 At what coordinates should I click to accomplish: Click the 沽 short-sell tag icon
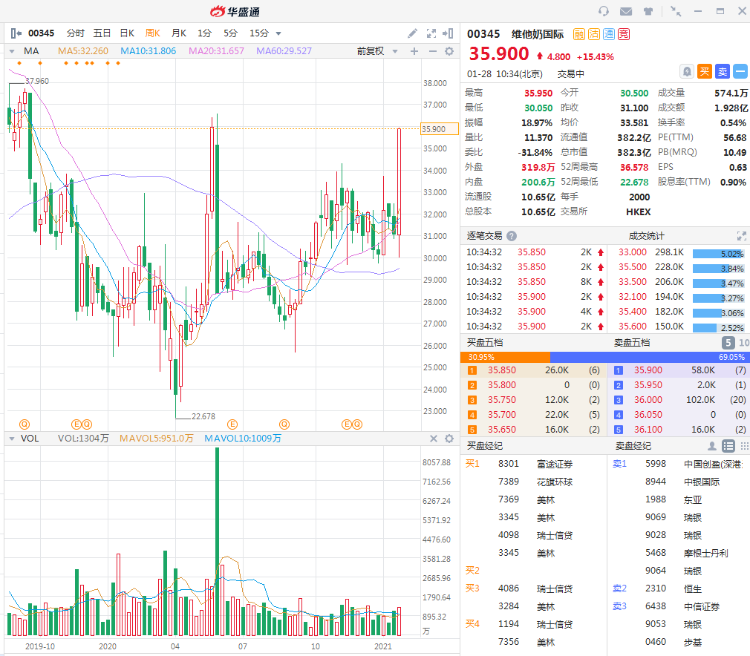pos(594,34)
